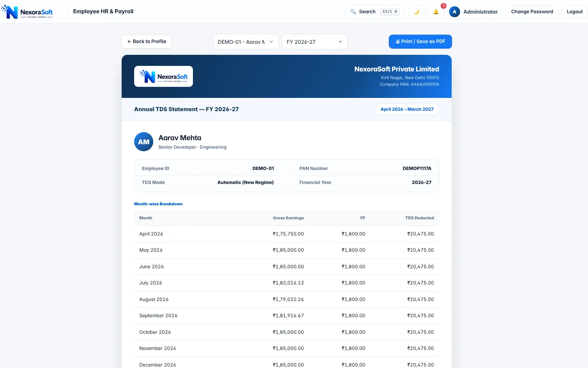588x368 pixels.
Task: Click Print / Save as PDF
Action: [x=420, y=42]
